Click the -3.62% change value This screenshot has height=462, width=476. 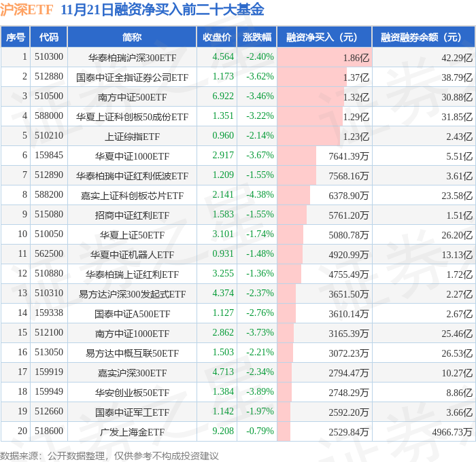click(260, 77)
